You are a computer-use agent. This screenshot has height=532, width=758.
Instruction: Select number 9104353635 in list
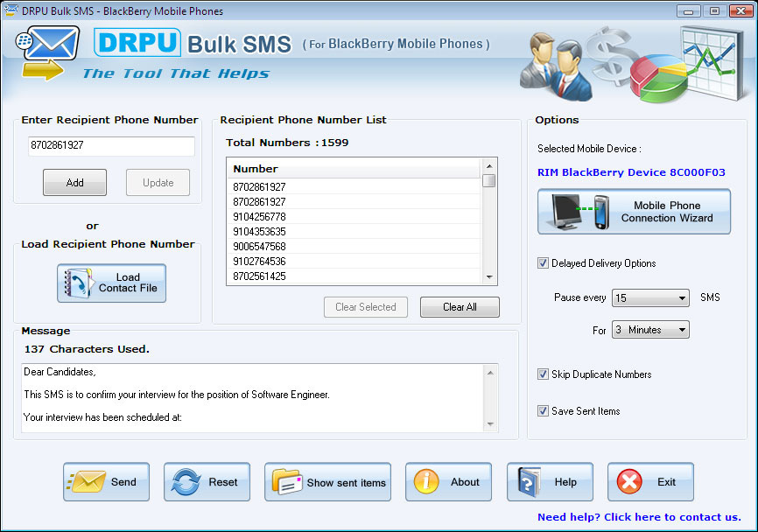tap(354, 232)
